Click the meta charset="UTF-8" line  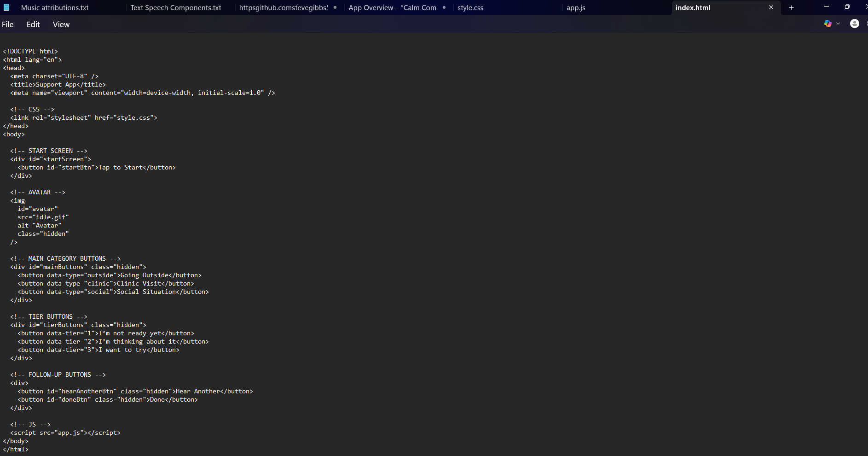[54, 76]
